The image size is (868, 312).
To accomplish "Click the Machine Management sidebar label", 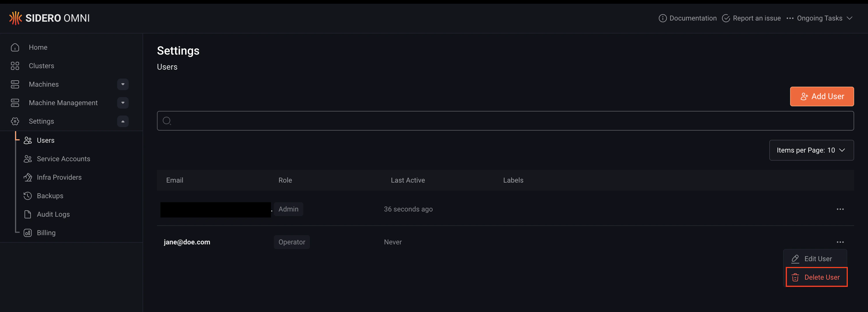I will [x=63, y=103].
